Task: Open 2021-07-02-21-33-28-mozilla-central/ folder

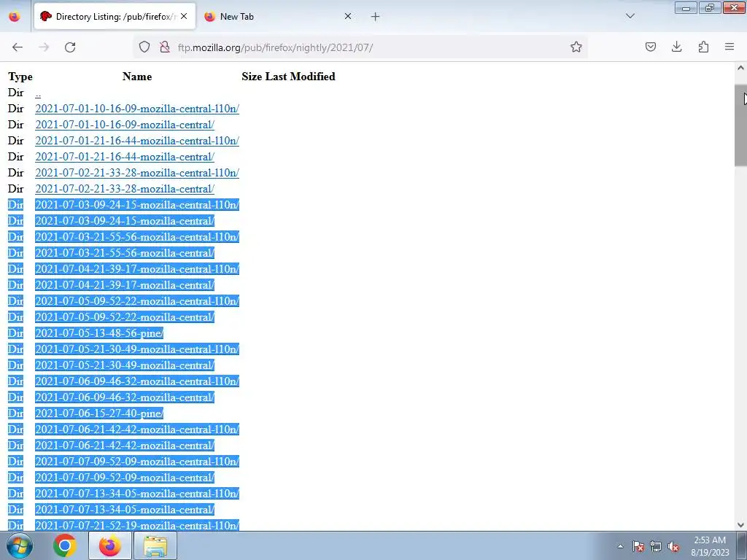Action: (124, 189)
